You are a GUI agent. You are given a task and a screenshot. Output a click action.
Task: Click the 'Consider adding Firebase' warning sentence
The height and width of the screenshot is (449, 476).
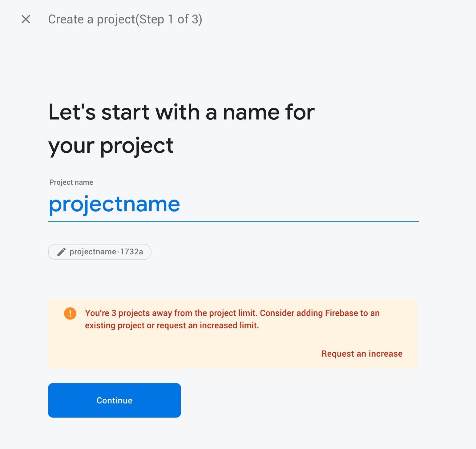(320, 313)
